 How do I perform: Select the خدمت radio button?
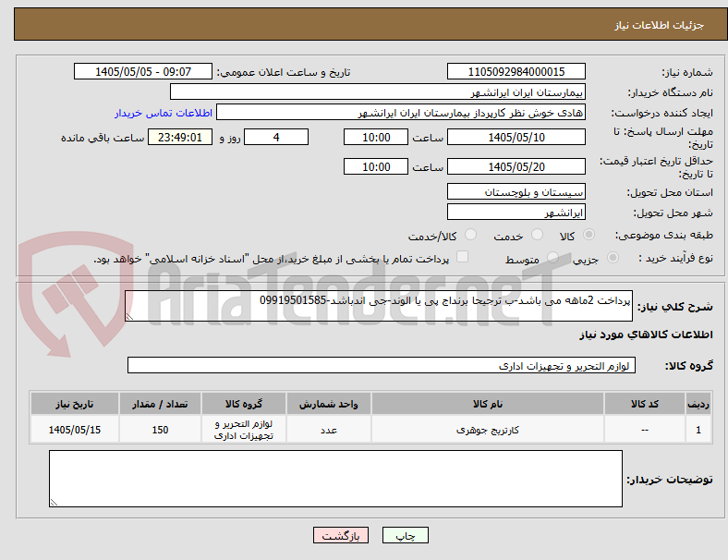tap(537, 235)
